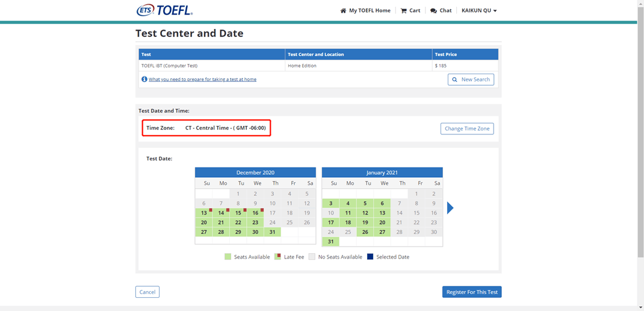Image resolution: width=644 pixels, height=311 pixels.
Task: Click the Cancel button
Action: coord(147,292)
